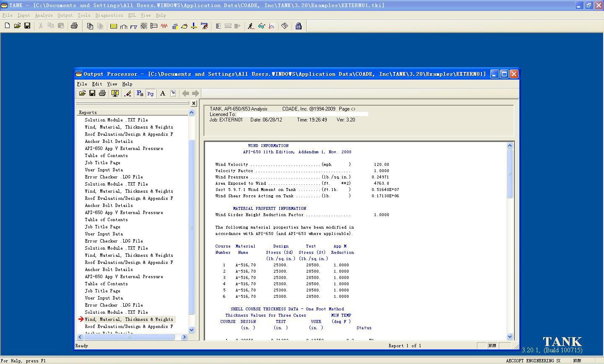Viewport: 604px width, 364px height.
Task: Click scroll down arrow of Reports list
Action: 192,330
